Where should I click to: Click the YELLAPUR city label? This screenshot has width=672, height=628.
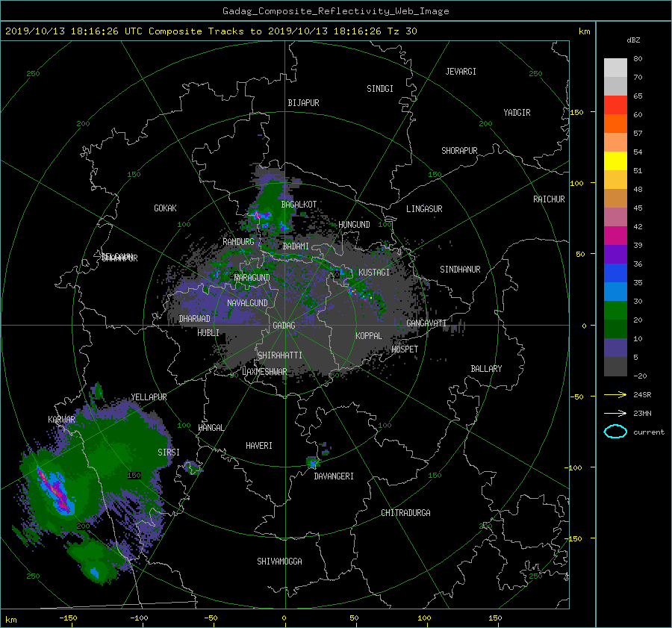pyautogui.click(x=149, y=397)
